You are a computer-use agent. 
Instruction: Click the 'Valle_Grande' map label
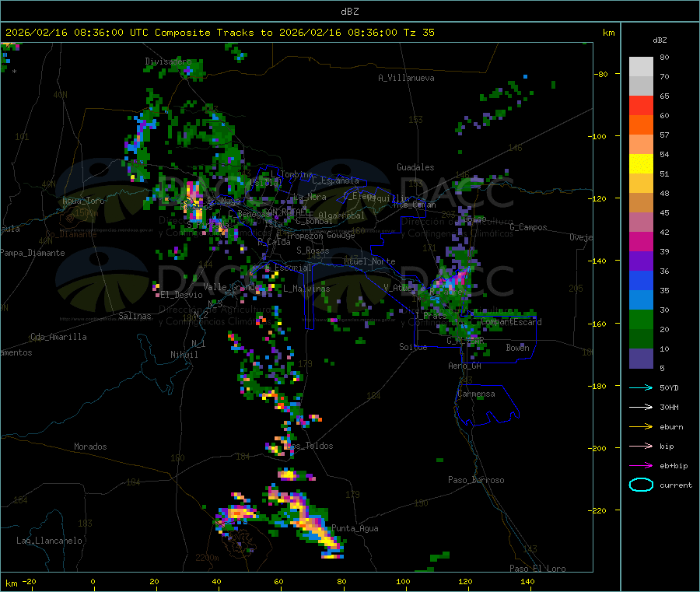(x=231, y=286)
